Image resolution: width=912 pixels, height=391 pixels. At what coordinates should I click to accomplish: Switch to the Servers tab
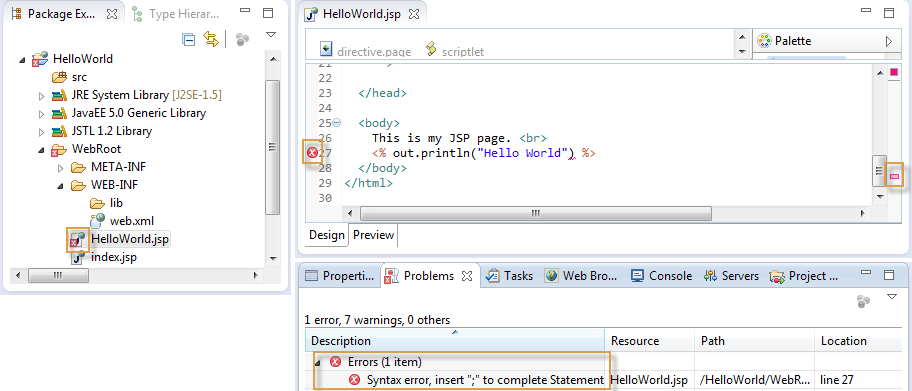[731, 276]
